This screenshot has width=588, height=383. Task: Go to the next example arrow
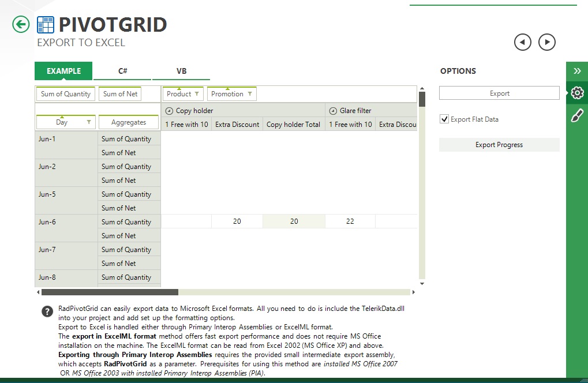click(x=547, y=42)
